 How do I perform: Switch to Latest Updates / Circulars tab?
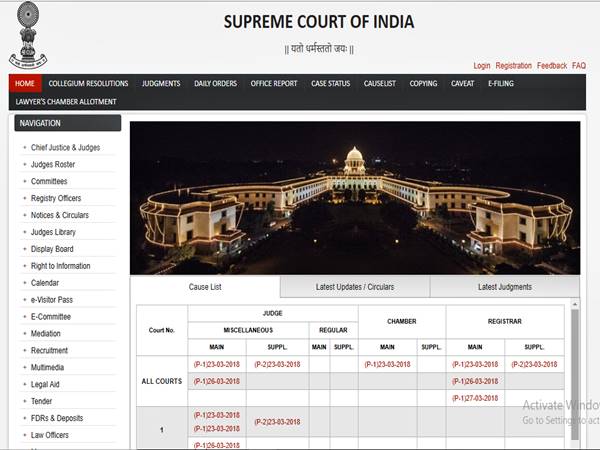click(x=355, y=287)
